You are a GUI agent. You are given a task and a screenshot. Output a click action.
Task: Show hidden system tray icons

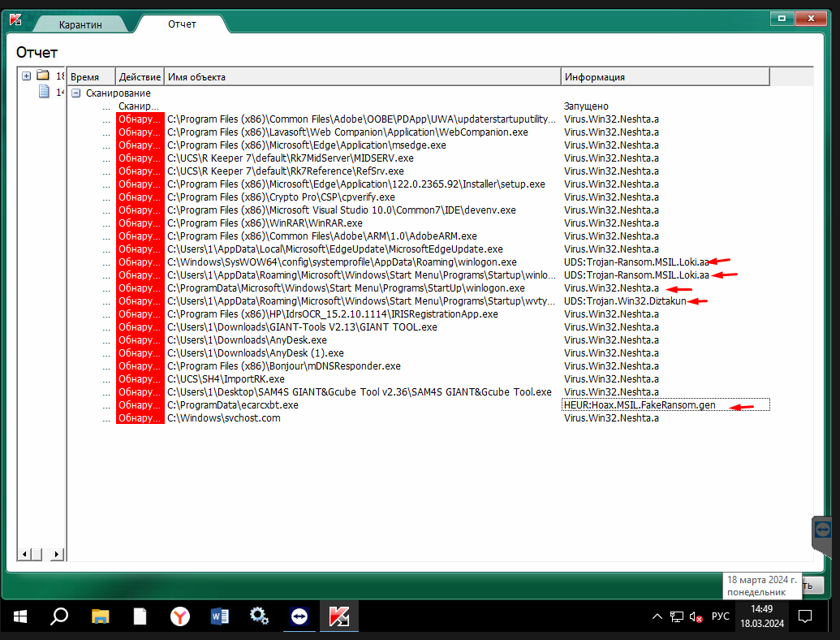click(657, 616)
